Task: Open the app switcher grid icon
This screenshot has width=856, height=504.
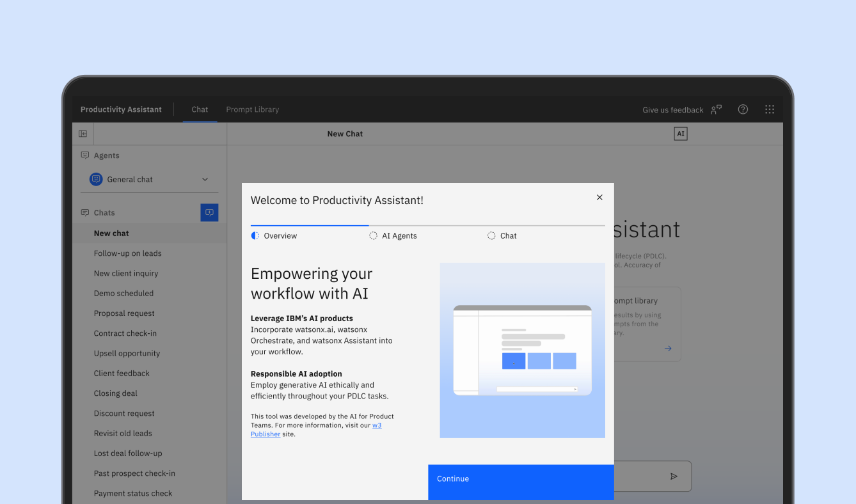Action: (x=770, y=109)
